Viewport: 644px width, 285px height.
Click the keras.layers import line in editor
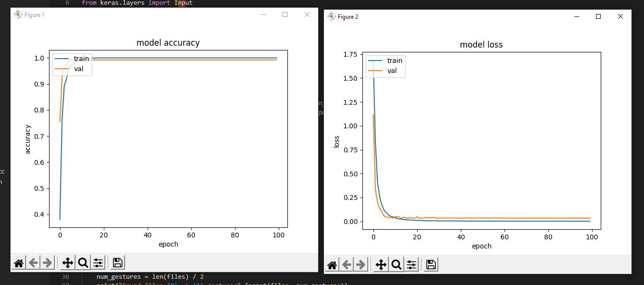click(137, 3)
